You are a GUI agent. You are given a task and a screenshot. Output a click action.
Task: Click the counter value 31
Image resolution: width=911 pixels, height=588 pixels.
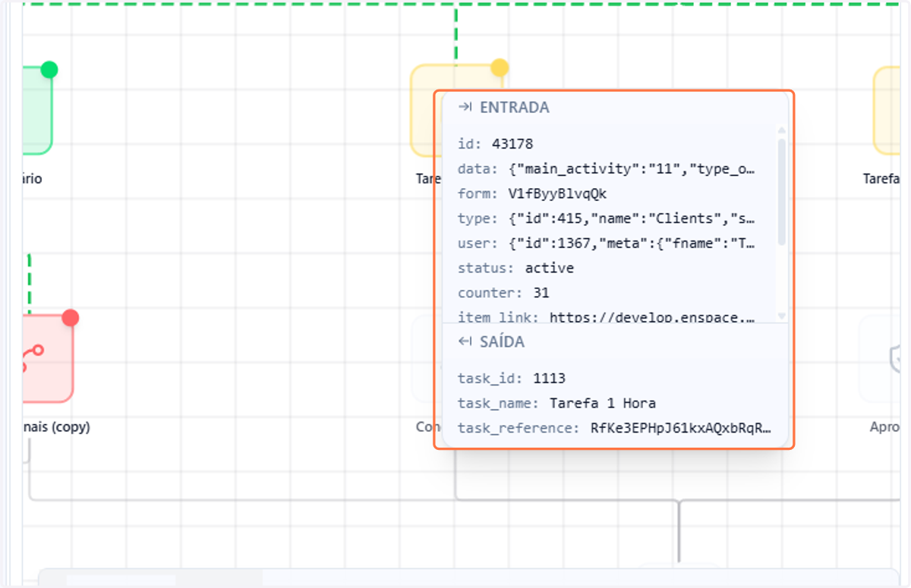tap(541, 293)
